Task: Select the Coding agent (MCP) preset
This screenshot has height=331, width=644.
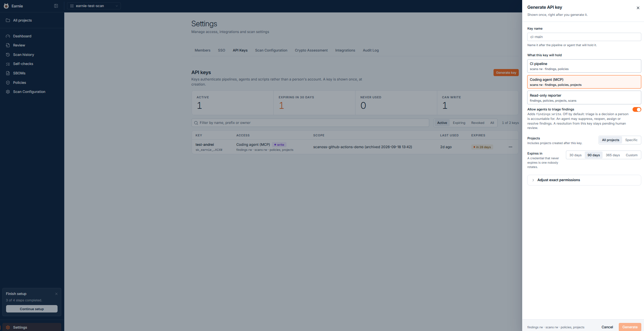Action: [584, 82]
